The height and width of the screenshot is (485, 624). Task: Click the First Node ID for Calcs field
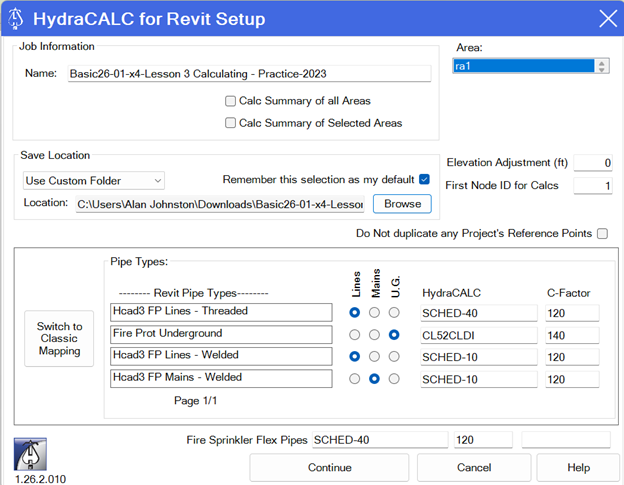coord(593,186)
